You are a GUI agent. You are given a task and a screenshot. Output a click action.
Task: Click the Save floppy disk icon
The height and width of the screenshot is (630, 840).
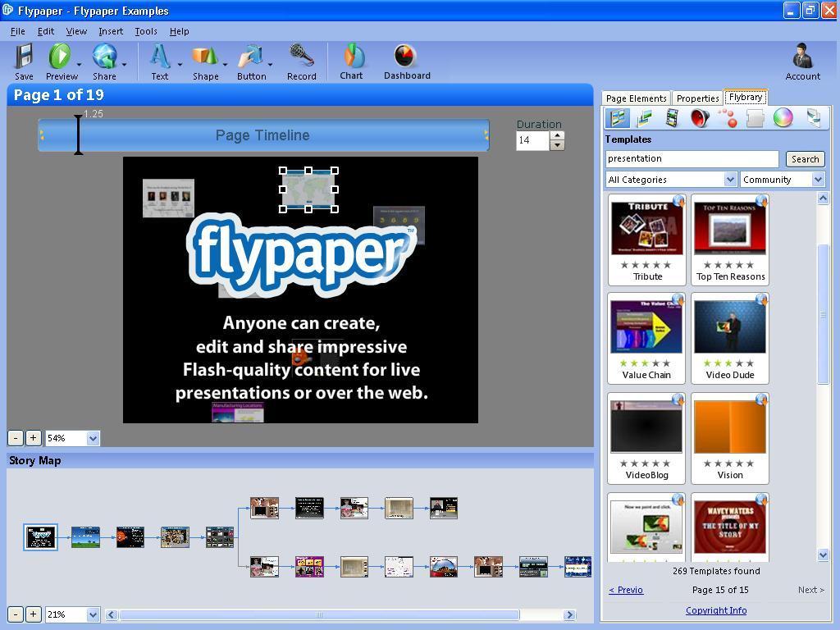pos(24,57)
